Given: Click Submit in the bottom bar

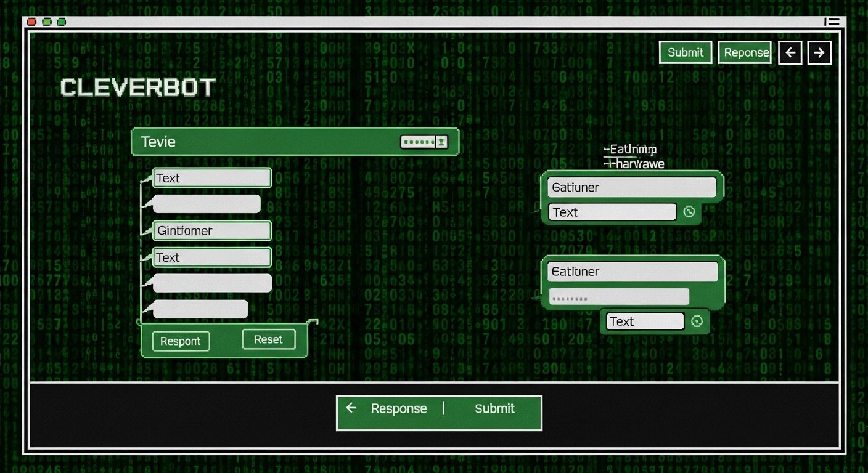Looking at the screenshot, I should click(494, 408).
